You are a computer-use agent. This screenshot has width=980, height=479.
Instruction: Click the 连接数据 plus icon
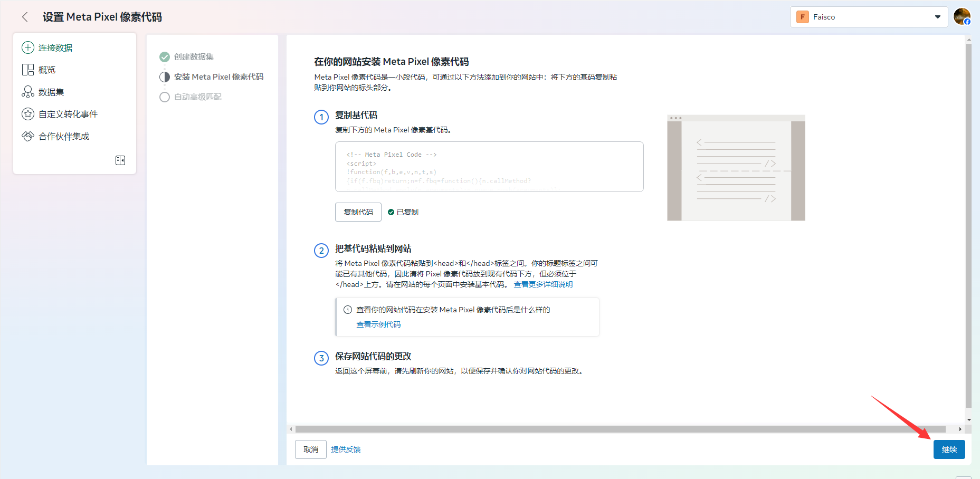click(27, 47)
